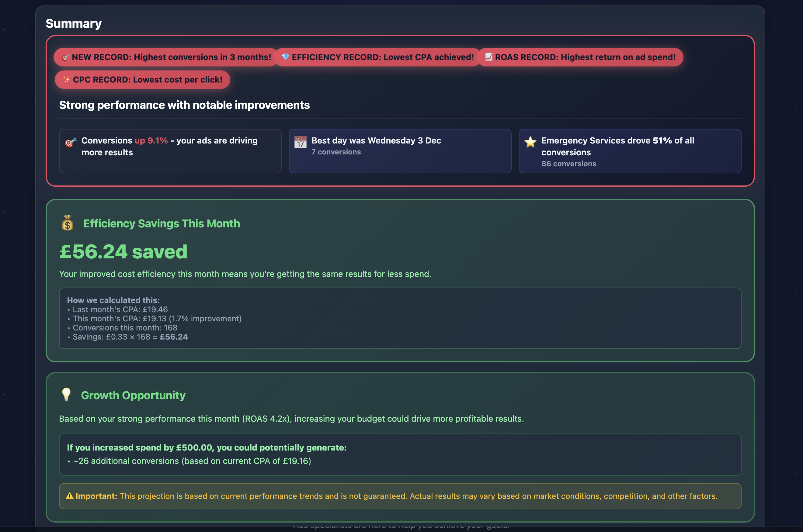Select the Strong performance improvements heading
This screenshot has height=532, width=803.
click(x=184, y=105)
